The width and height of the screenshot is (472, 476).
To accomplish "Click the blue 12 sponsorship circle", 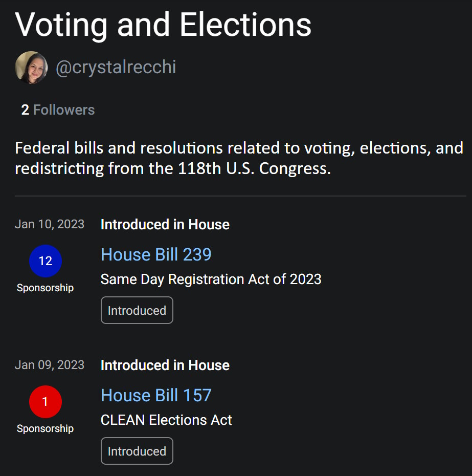I will [x=46, y=261].
